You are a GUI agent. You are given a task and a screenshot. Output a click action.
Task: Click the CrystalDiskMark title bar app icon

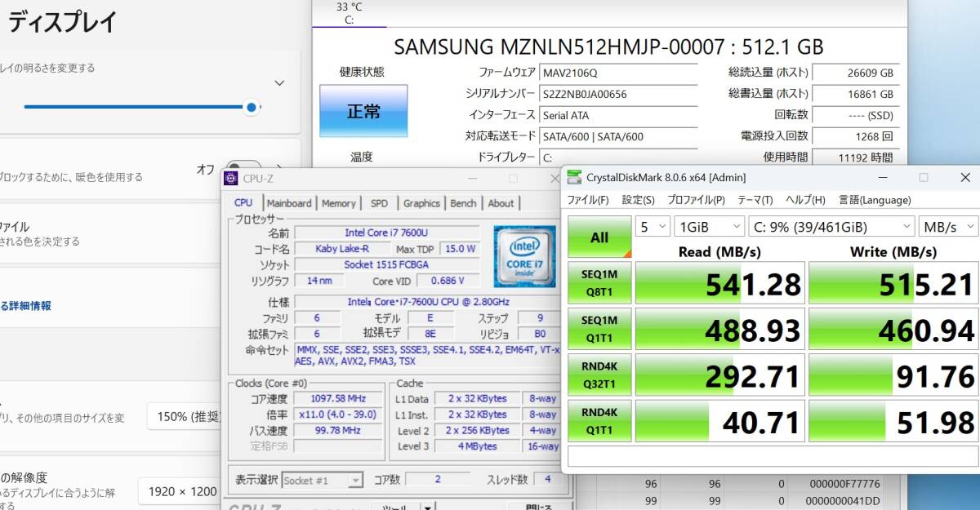coord(575,177)
